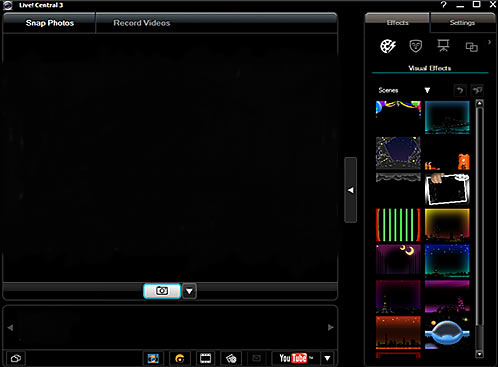Open the Visual Effects palette icon
The image size is (500, 367).
(x=388, y=46)
